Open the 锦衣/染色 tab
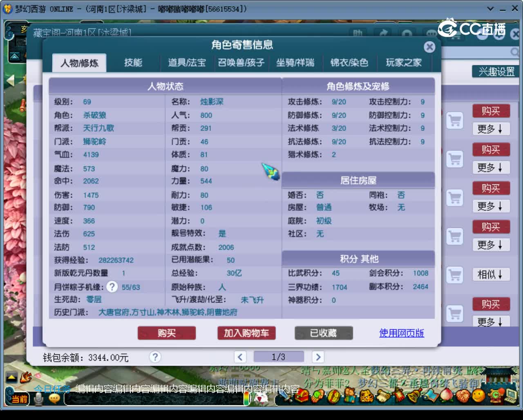Image resolution: width=523 pixels, height=420 pixels. pyautogui.click(x=349, y=63)
